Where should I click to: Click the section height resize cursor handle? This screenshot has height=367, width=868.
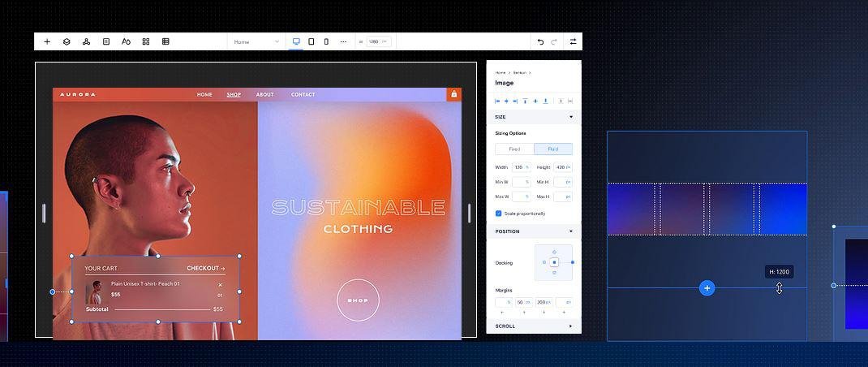tap(779, 288)
